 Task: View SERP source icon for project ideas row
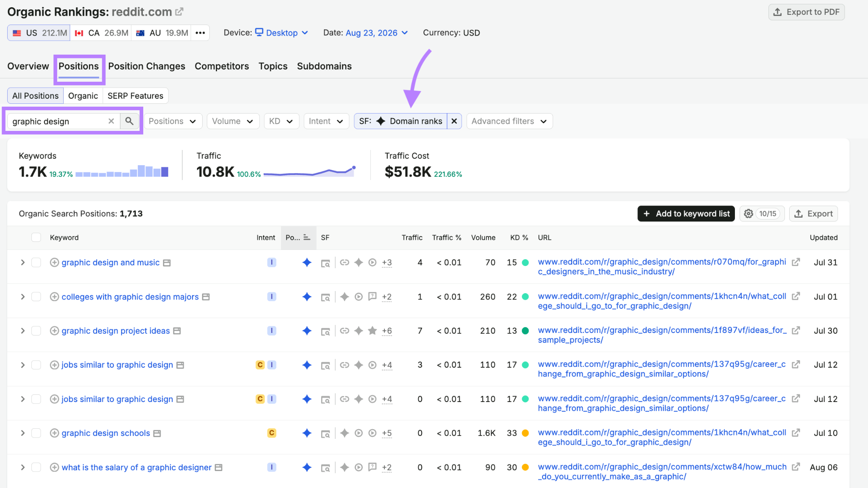pos(325,331)
